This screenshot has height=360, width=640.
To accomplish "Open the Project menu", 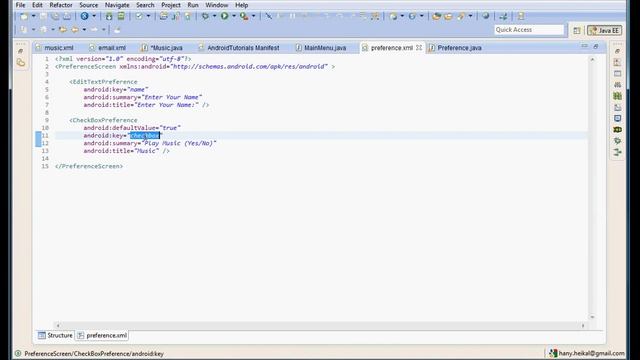I will coord(171,5).
